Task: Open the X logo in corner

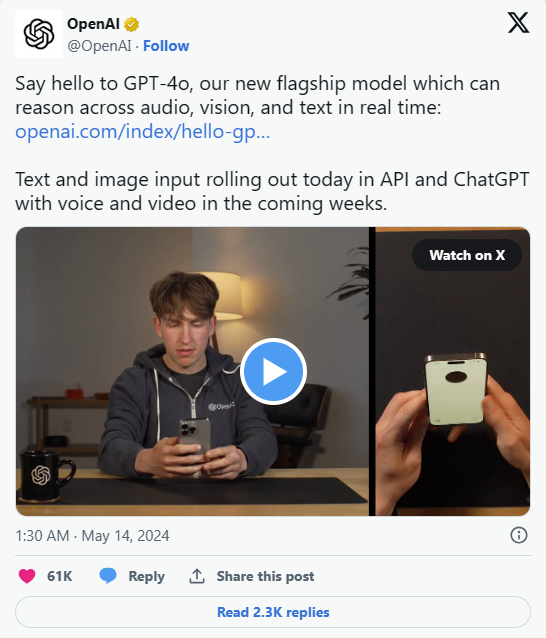Action: tap(518, 23)
